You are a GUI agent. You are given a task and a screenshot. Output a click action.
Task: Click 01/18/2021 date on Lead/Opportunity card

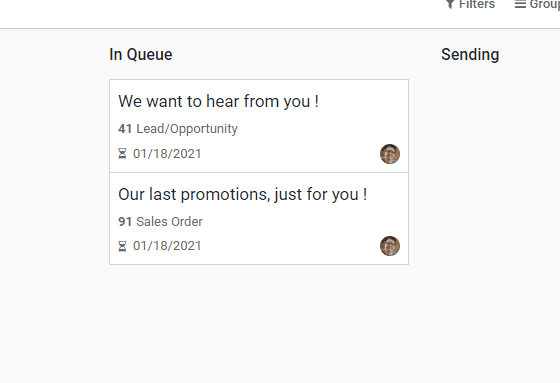(167, 154)
